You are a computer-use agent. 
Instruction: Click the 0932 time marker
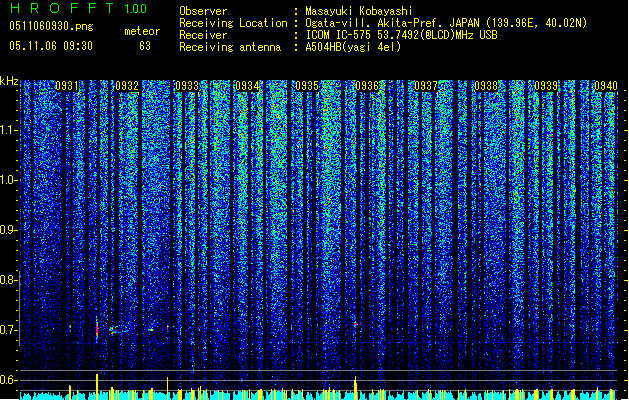127,86
